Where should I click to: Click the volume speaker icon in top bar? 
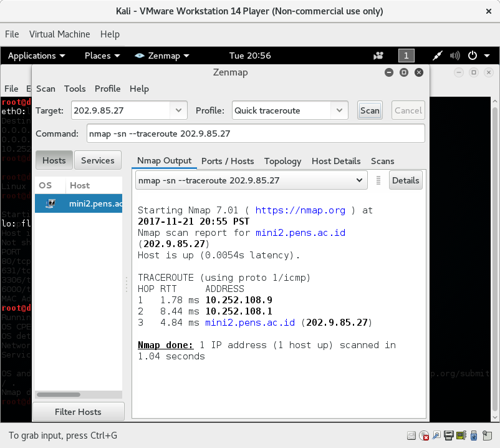click(454, 56)
